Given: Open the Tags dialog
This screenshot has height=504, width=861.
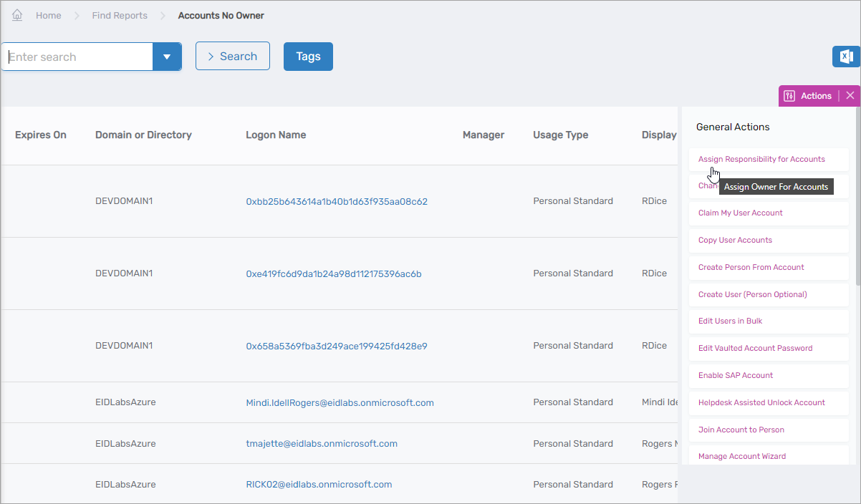Looking at the screenshot, I should coord(308,56).
